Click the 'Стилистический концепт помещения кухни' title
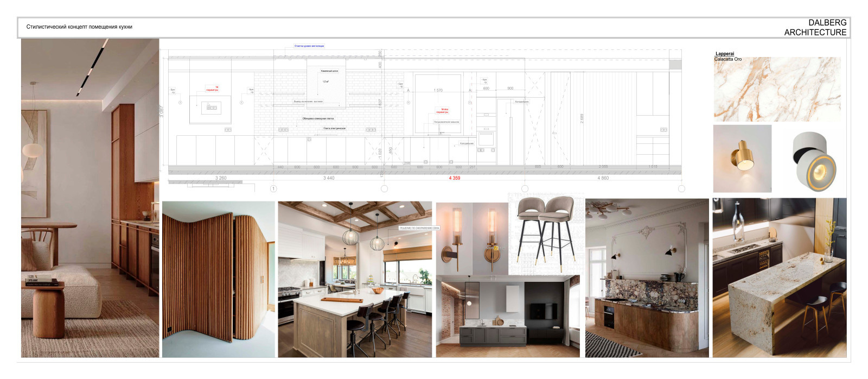Screen dimensions: 868x379 coord(79,27)
